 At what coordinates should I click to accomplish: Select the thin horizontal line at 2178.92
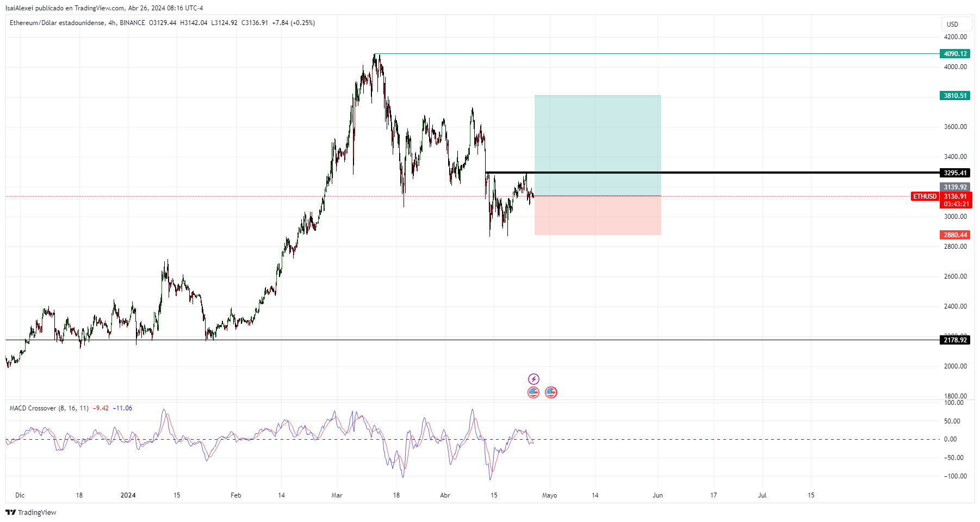(473, 340)
